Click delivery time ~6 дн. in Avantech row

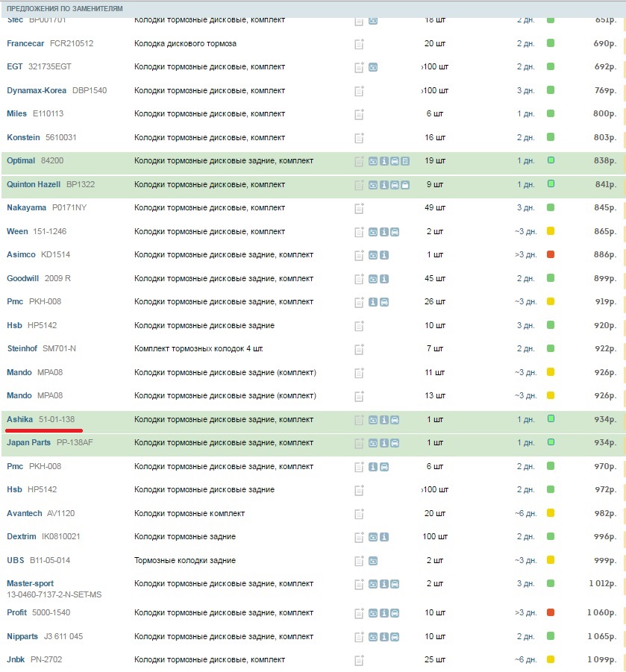click(x=526, y=513)
